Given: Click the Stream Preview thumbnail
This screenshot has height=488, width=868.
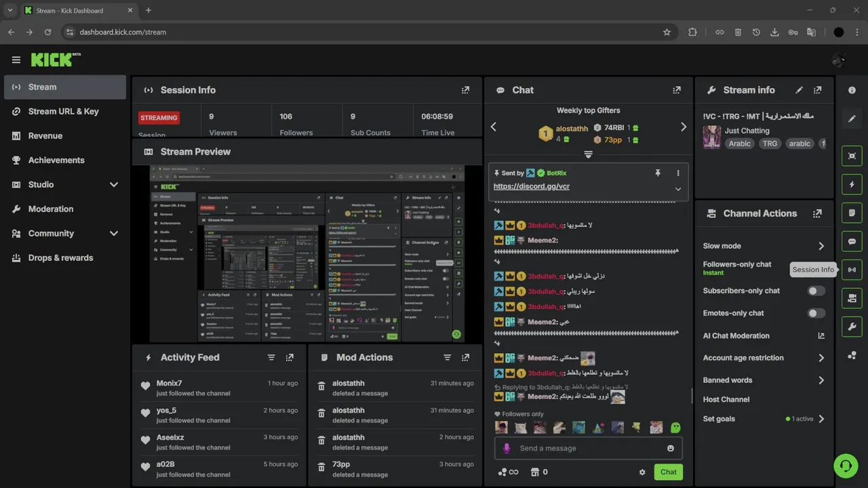Looking at the screenshot, I should 307,253.
